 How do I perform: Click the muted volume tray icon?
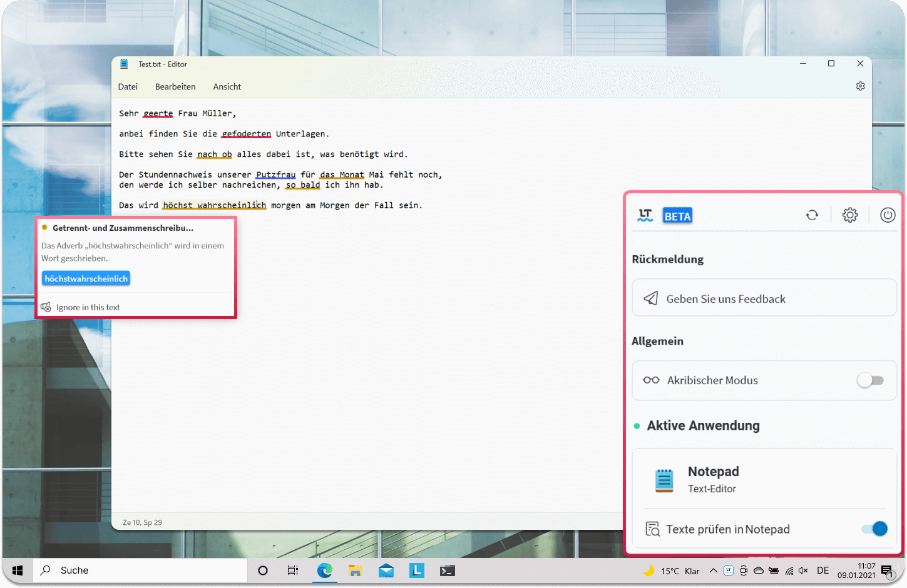click(x=803, y=570)
